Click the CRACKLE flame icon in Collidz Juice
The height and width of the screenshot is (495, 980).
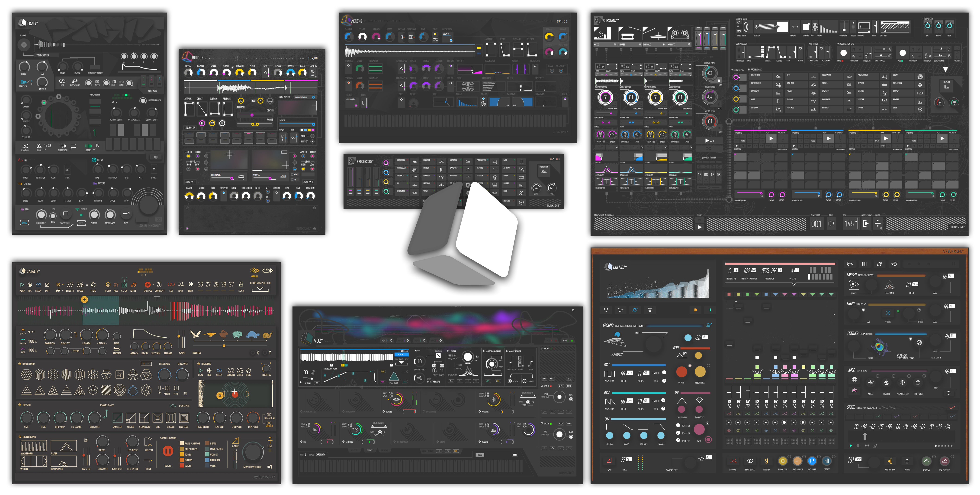(x=886, y=382)
